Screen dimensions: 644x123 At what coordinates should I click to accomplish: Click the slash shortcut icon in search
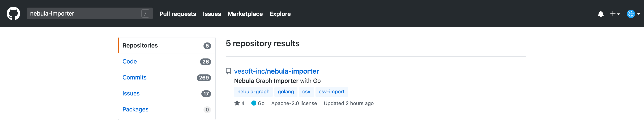(145, 13)
